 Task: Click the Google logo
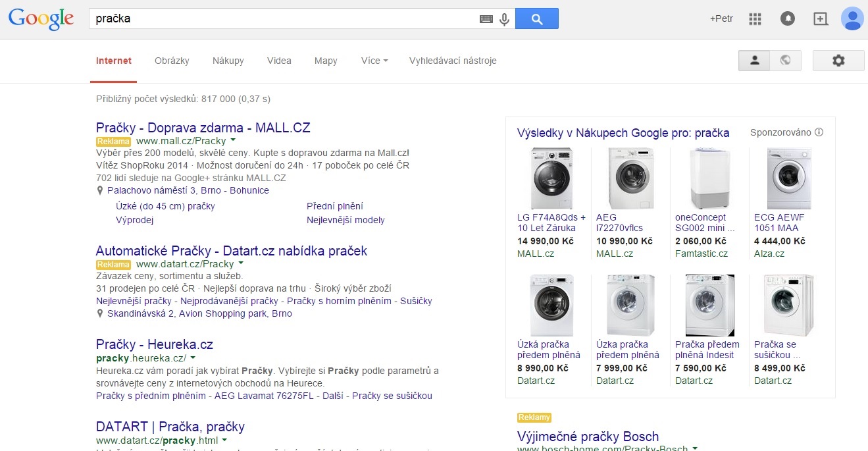point(41,19)
